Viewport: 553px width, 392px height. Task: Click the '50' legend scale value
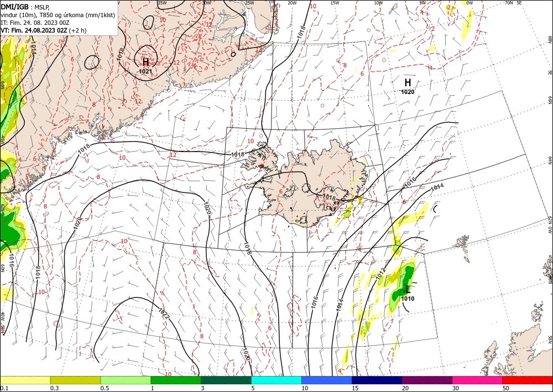[x=507, y=388]
